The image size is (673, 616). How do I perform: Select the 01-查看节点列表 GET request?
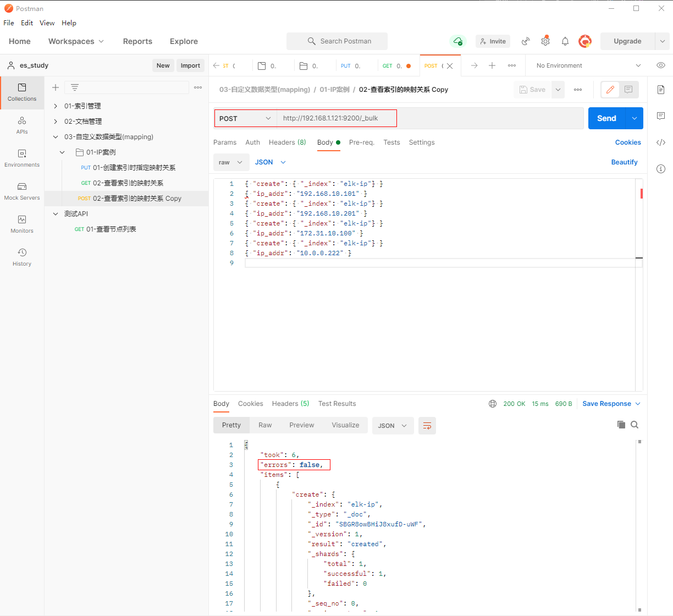coord(111,229)
